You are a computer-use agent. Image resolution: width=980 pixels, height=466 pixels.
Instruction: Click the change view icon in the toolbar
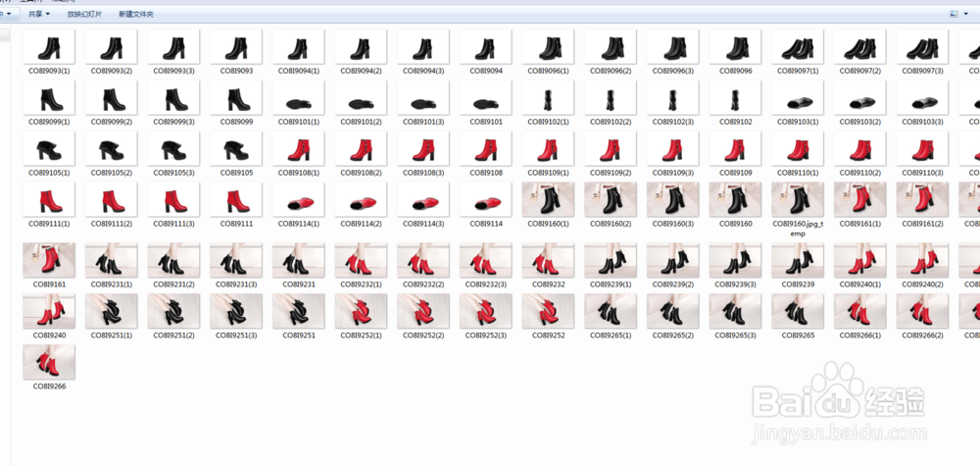pyautogui.click(x=954, y=14)
